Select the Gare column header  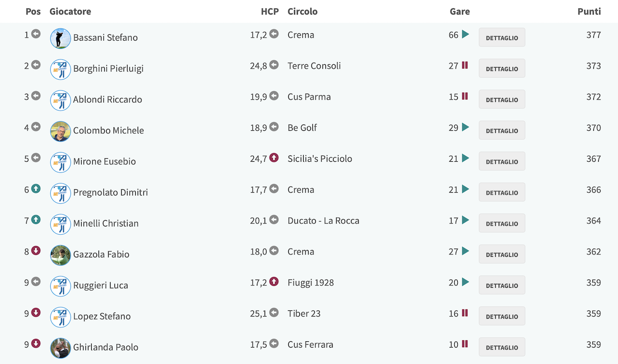pos(460,12)
